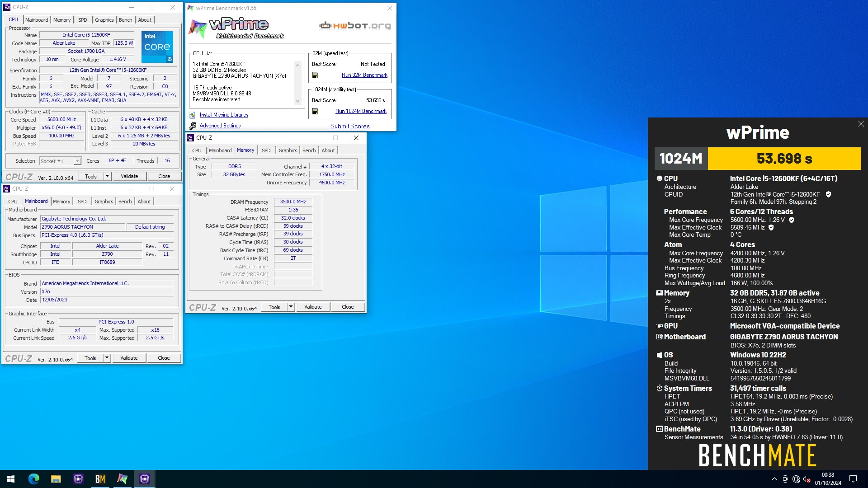Click the Z790 AORUS TACHYON model field
868x488 pixels.
coord(83,227)
